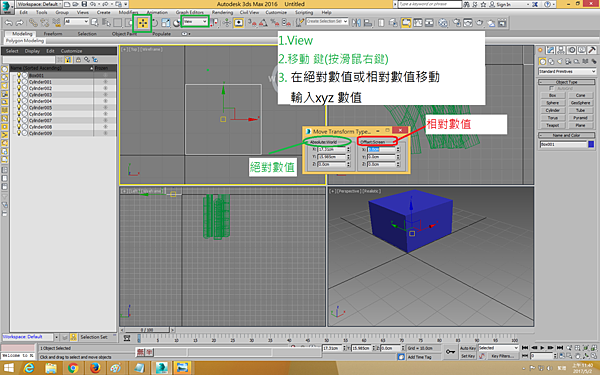Toggle visibility bulb of Cylinder001
600x375 pixels.
pos(19,82)
